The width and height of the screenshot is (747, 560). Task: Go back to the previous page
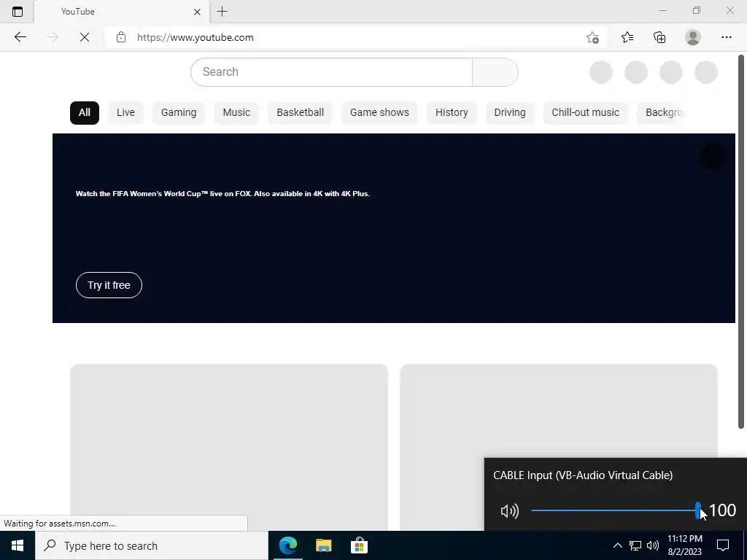click(20, 37)
